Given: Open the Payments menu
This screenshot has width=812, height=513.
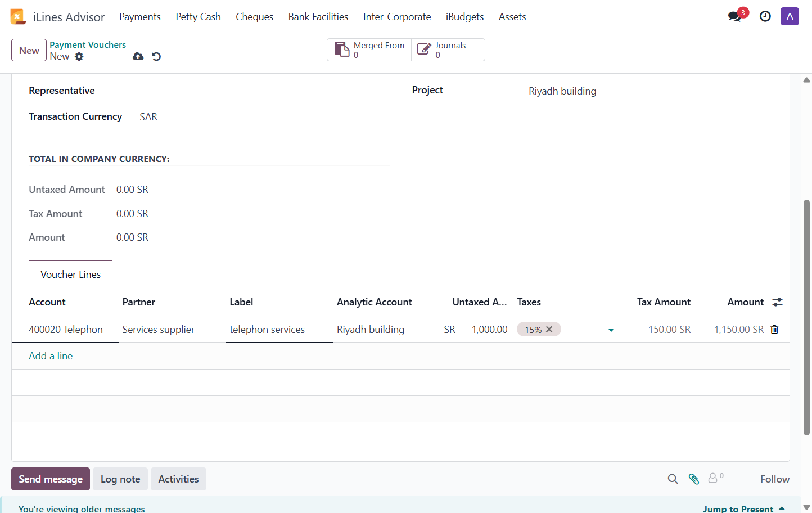Looking at the screenshot, I should pos(140,17).
